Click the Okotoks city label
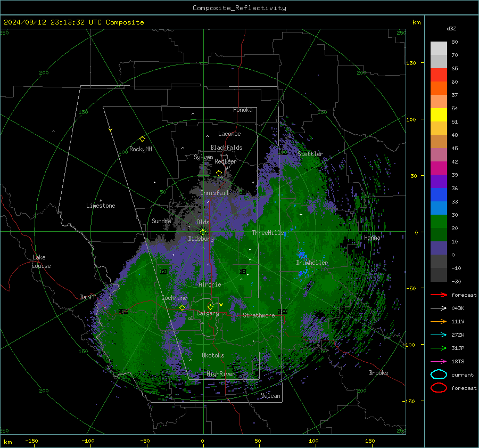The width and height of the screenshot is (479, 448). tap(213, 355)
